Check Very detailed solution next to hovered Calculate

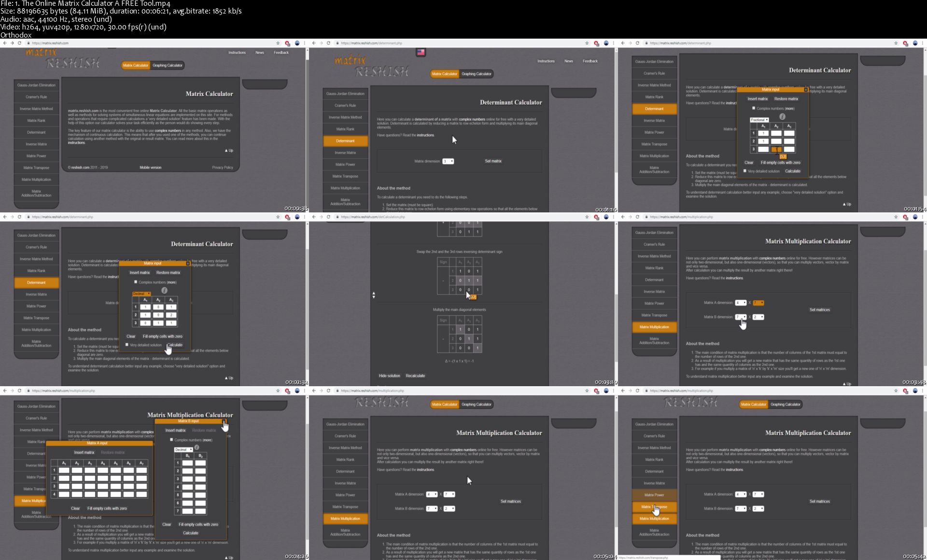pyautogui.click(x=127, y=345)
